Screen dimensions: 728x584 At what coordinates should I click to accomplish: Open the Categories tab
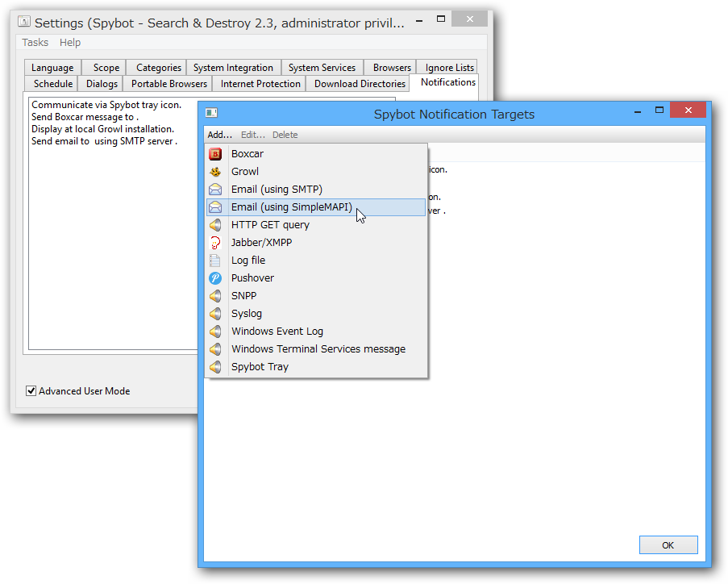158,68
